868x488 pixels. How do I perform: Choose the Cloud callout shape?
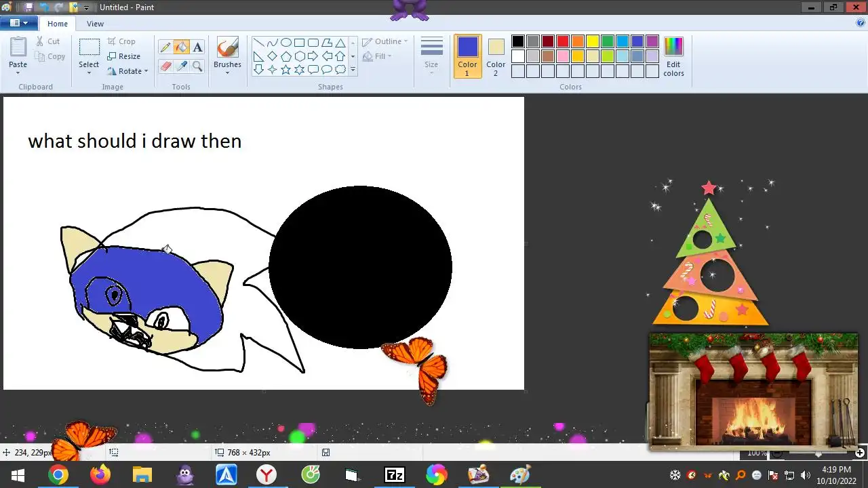(340, 69)
